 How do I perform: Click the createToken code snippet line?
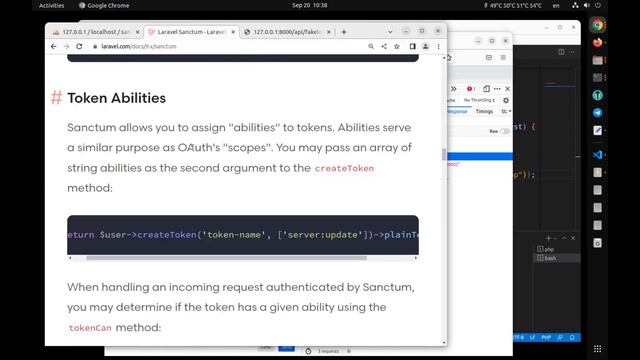(x=243, y=235)
